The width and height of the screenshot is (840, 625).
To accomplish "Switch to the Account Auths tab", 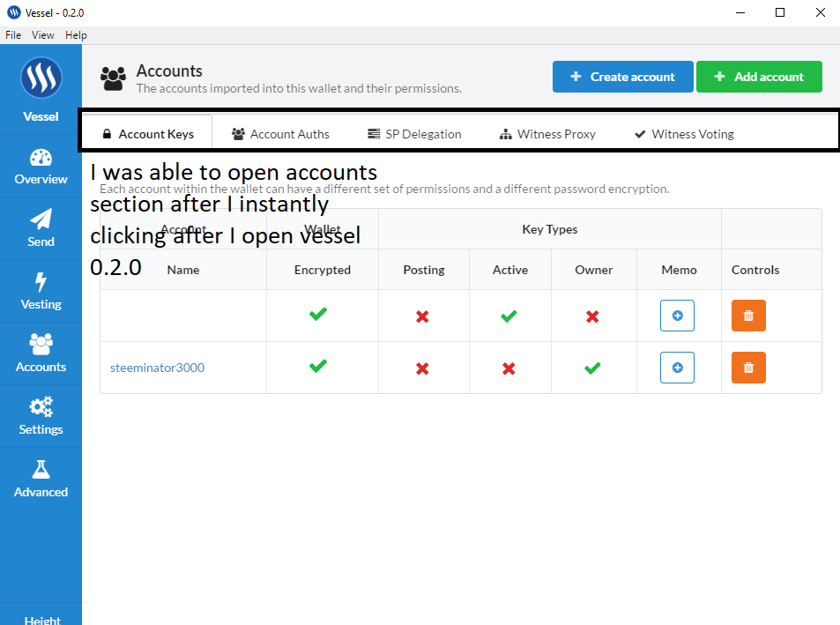I will (x=280, y=134).
